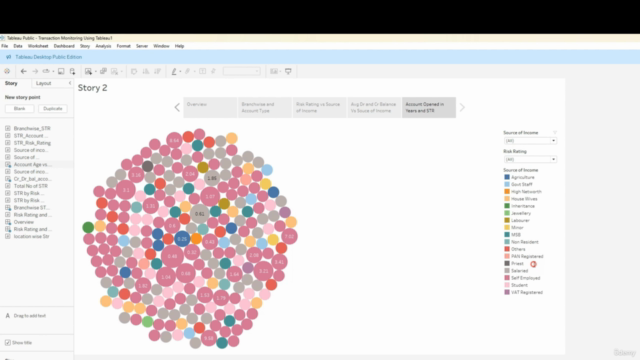Click the VAT Registered color swatch in legend
This screenshot has width=640, height=360.
tap(507, 292)
